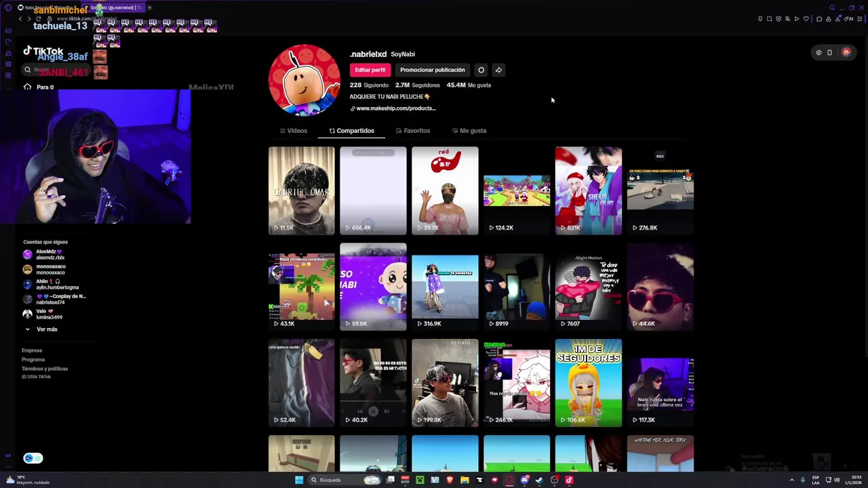Open Steam from the taskbar
The width and height of the screenshot is (868, 488).
[539, 480]
